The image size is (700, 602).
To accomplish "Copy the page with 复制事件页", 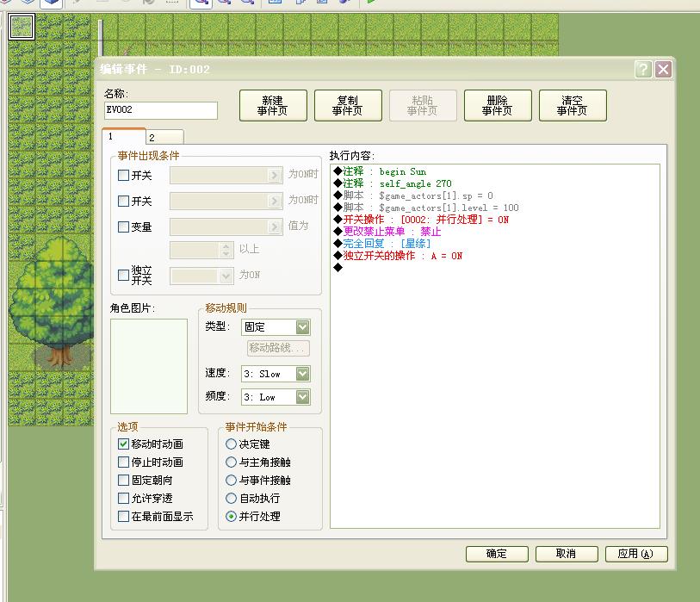I will (x=348, y=105).
